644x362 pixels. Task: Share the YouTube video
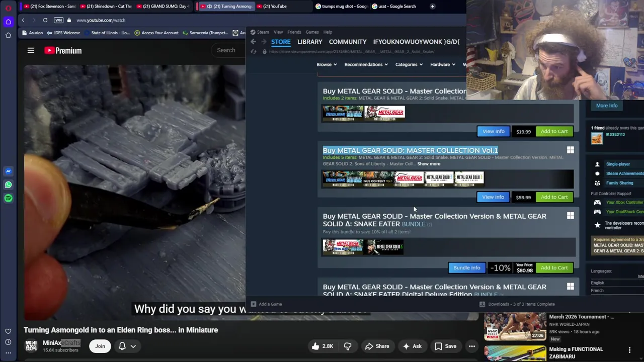click(x=377, y=346)
